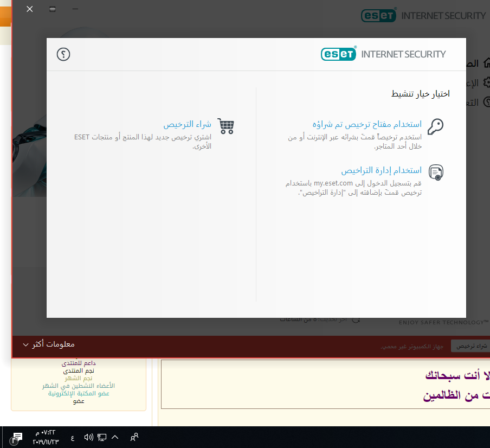
Task: Switch input language via the ع indicator
Action: tap(73, 438)
